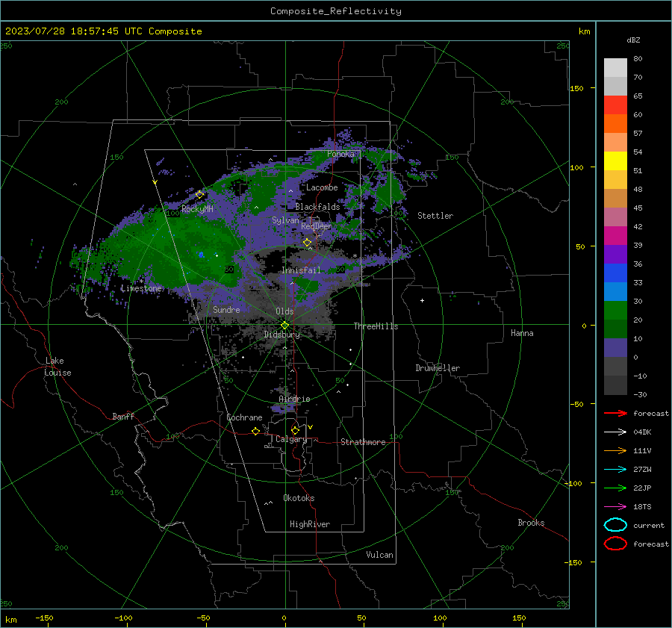Viewport: 672px width, 628px height.
Task: Click the Banff label
Action: [x=123, y=417]
